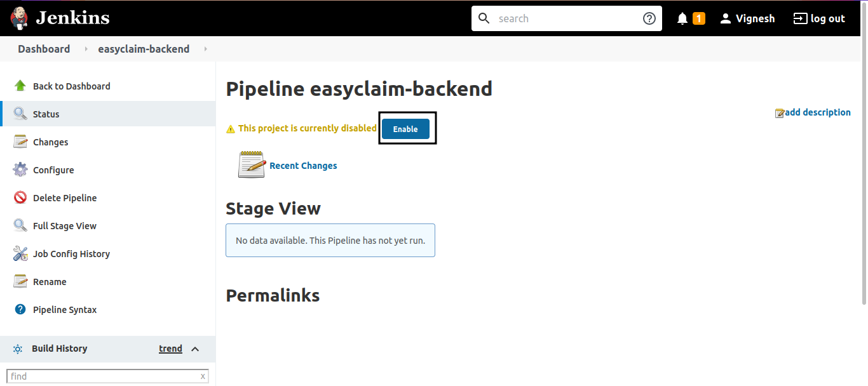Click the Rename notepad icon

20,281
